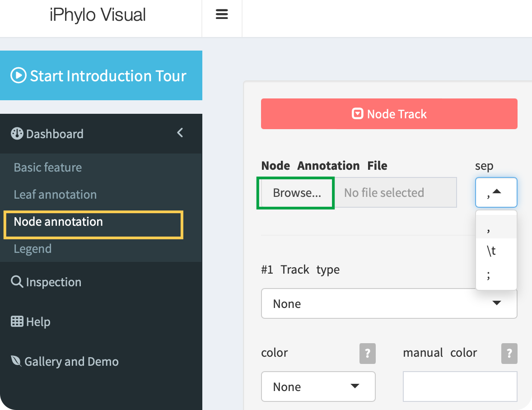
Task: Click Browse to upload annotation file
Action: 296,193
